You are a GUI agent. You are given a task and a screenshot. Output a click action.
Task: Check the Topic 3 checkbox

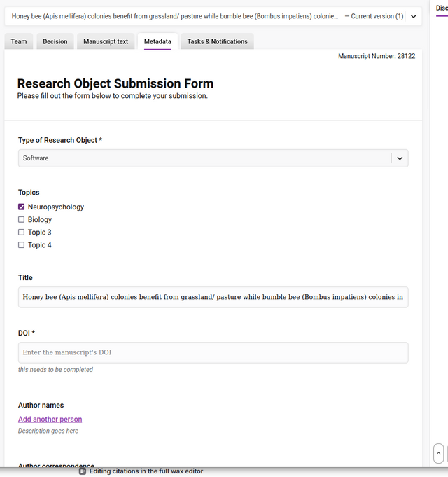(21, 233)
